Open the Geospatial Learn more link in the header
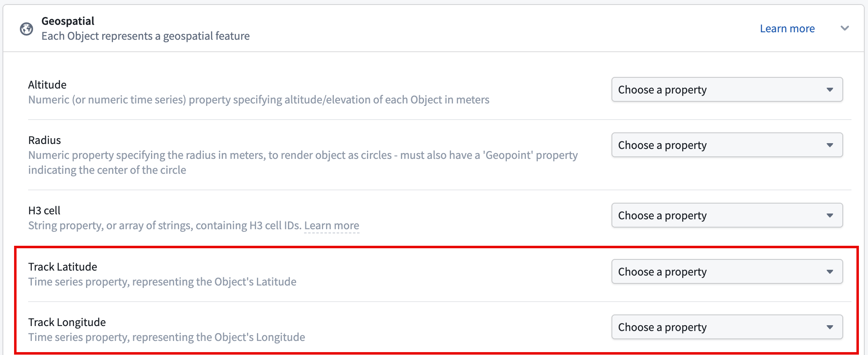The image size is (868, 355). click(x=787, y=29)
